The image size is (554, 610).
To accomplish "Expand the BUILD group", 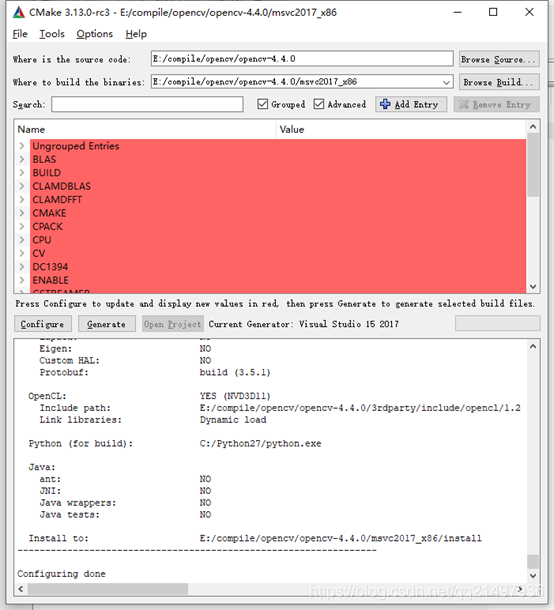I will pyautogui.click(x=22, y=173).
